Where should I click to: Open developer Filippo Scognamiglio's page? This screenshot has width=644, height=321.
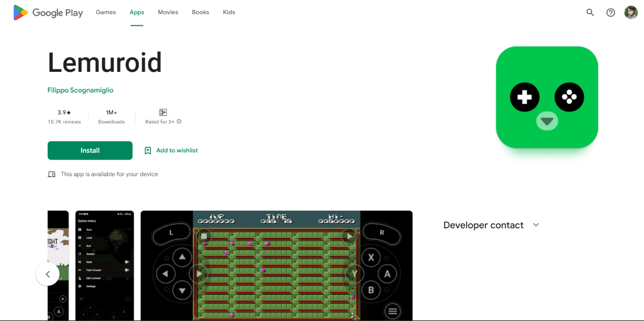click(81, 90)
